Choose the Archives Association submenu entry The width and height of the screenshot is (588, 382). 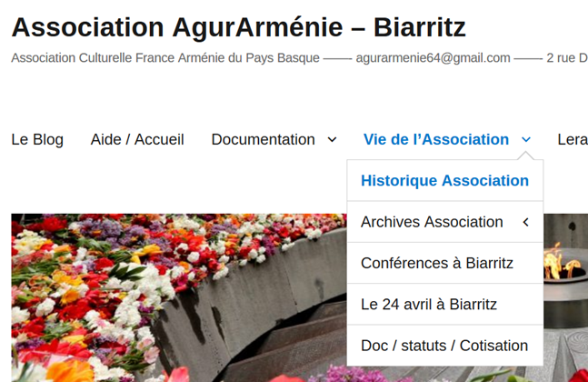(x=432, y=222)
